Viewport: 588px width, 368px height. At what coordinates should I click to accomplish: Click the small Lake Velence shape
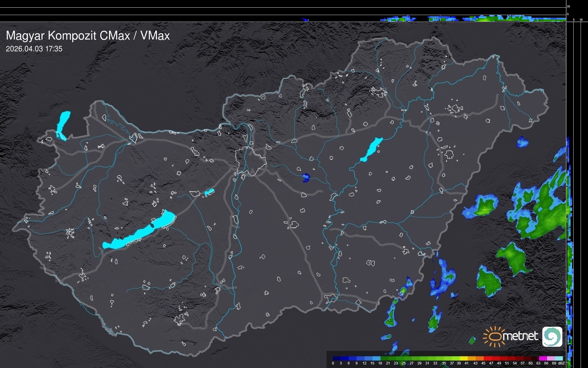209,192
